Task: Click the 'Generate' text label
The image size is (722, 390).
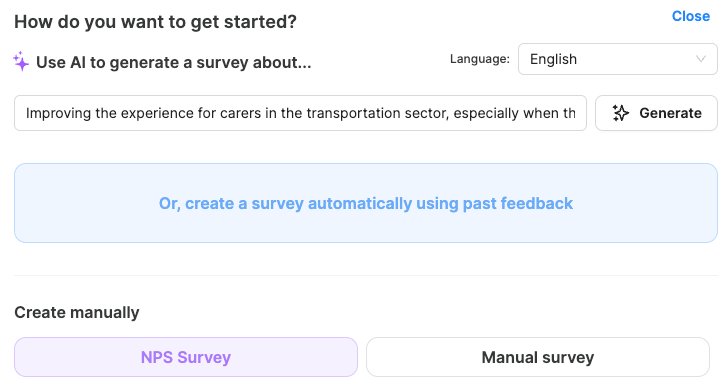Action: click(670, 113)
